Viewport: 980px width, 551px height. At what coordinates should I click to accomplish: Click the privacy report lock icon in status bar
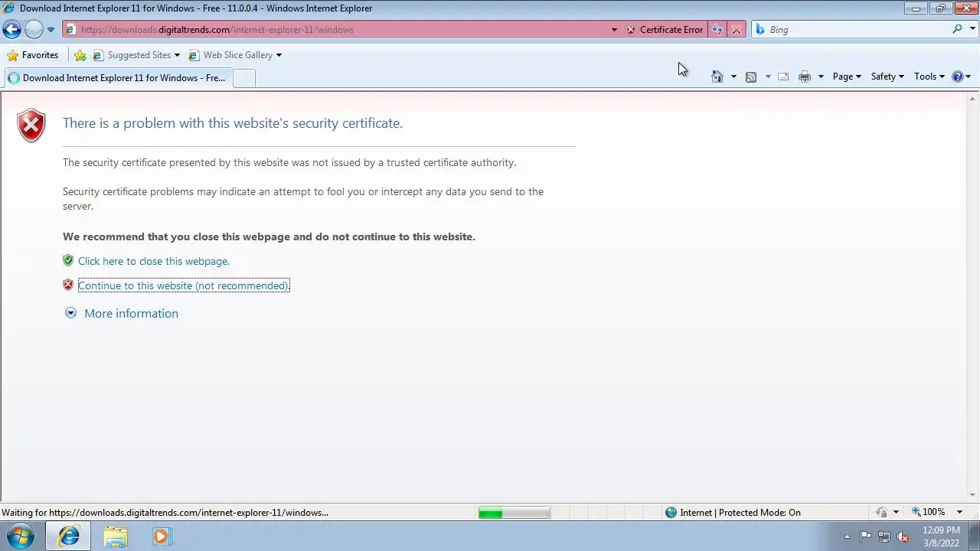click(x=881, y=512)
